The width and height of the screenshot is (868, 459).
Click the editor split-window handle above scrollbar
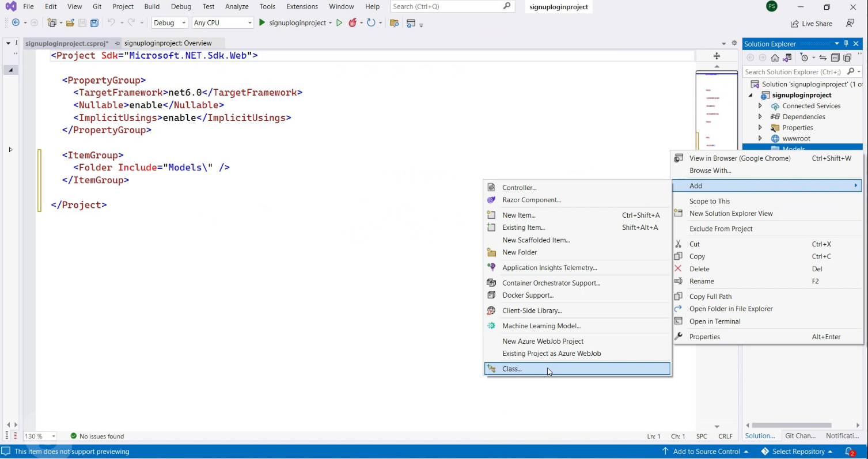point(717,56)
